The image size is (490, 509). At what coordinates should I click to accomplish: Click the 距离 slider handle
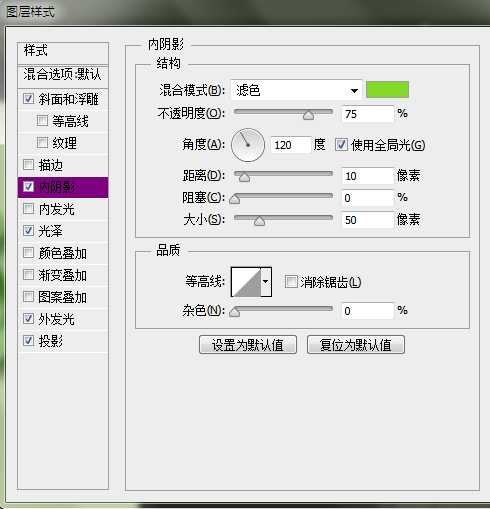point(244,177)
